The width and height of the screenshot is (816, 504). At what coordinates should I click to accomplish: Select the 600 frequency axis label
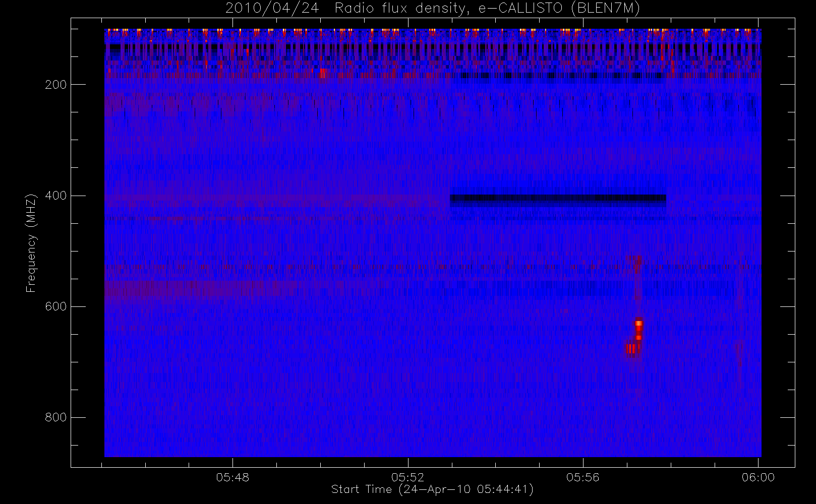coord(55,306)
